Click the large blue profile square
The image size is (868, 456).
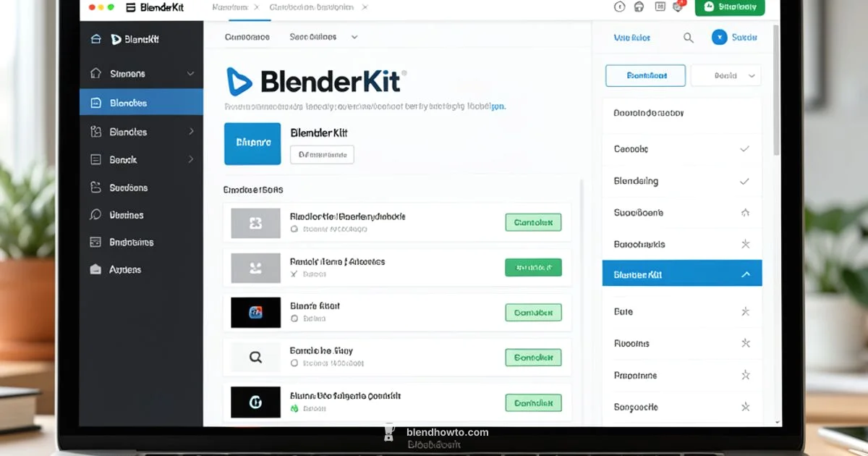[252, 143]
